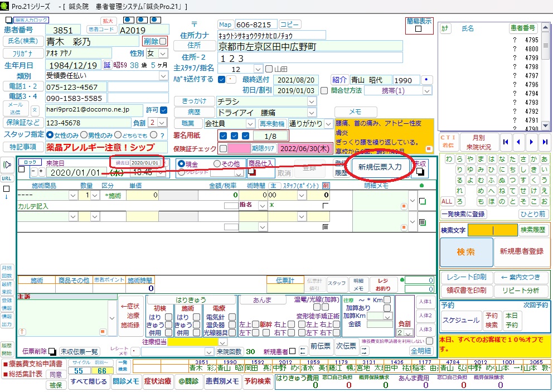Click the patient list scrollbar down arrow
553x392 pixels.
click(x=546, y=125)
